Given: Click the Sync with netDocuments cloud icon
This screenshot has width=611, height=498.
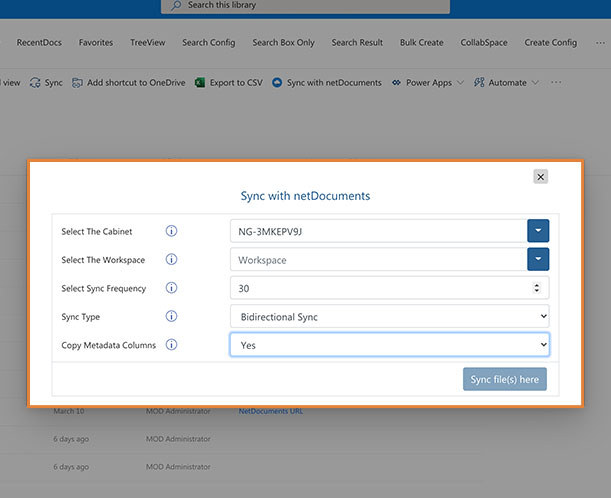Looking at the screenshot, I should tap(277, 83).
